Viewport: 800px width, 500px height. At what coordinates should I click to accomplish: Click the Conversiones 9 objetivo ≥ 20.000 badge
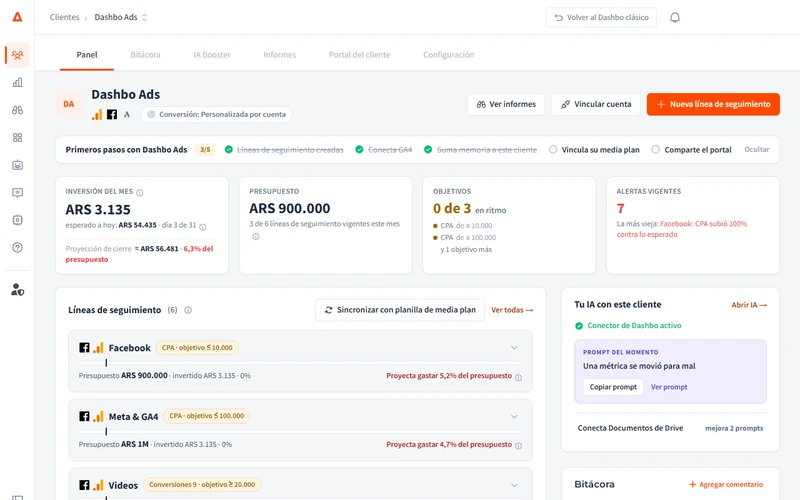[202, 485]
